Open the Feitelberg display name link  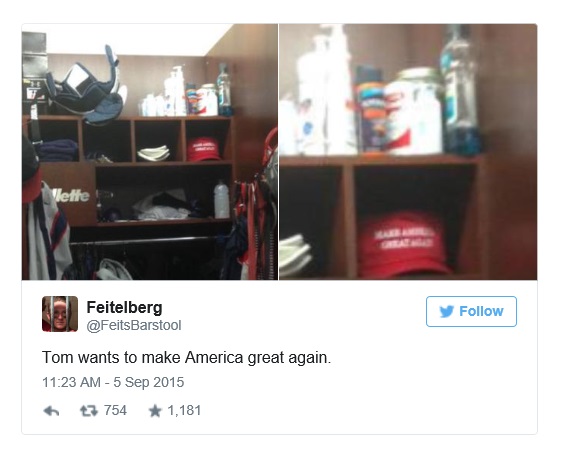click(124, 307)
